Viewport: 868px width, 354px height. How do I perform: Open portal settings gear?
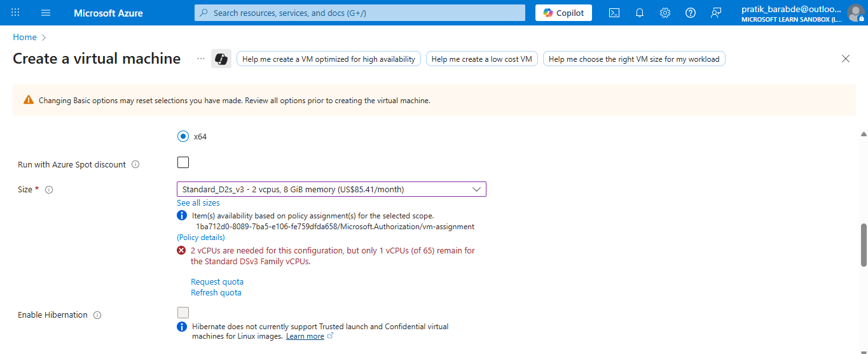coord(665,13)
